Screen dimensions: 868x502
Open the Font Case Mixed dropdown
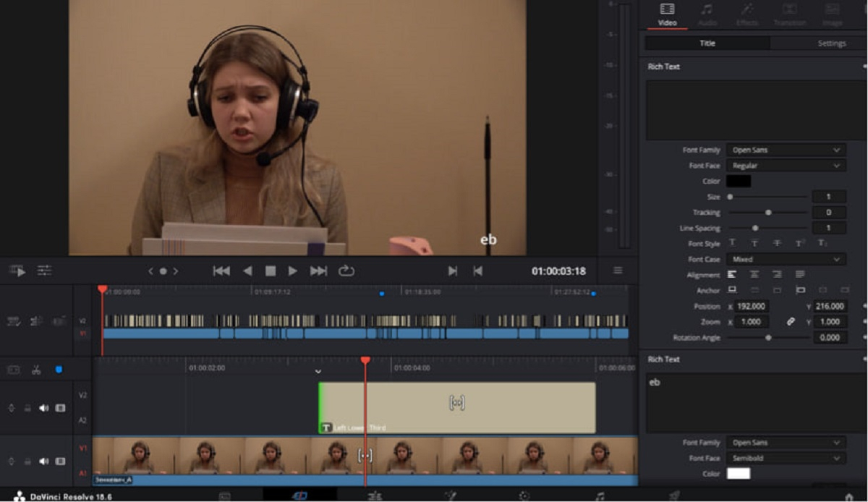pos(786,259)
